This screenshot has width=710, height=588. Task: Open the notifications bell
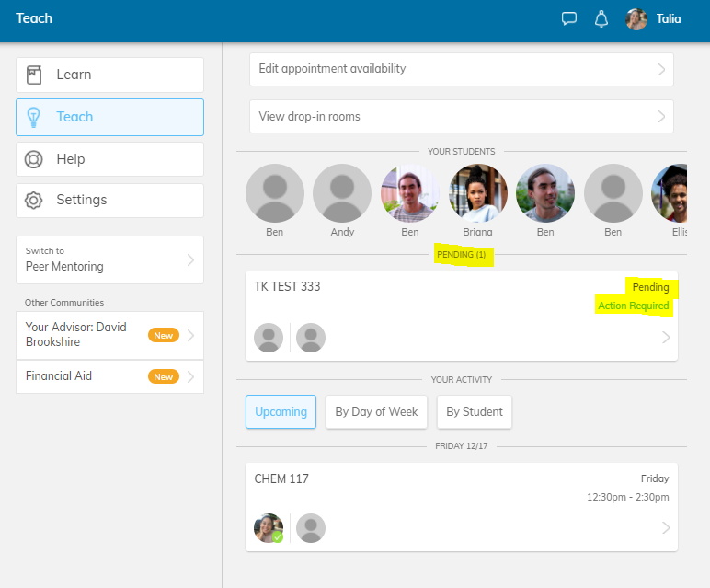pyautogui.click(x=601, y=19)
